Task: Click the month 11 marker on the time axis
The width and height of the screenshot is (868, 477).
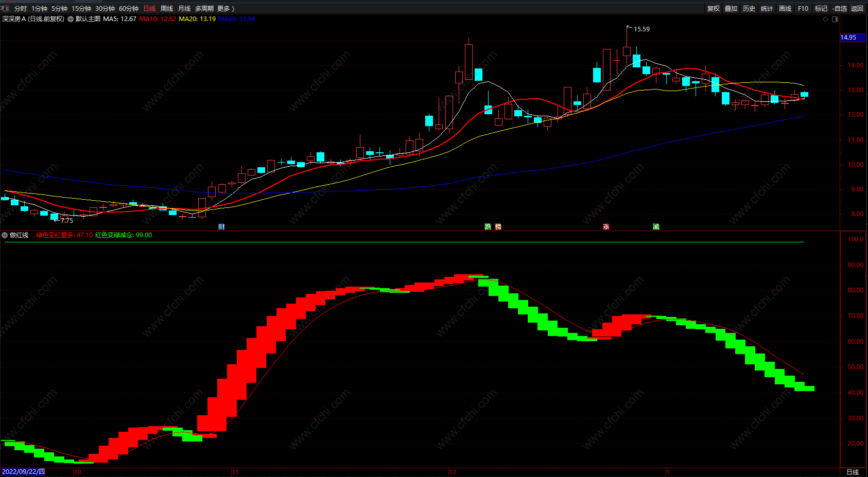Action: click(235, 472)
